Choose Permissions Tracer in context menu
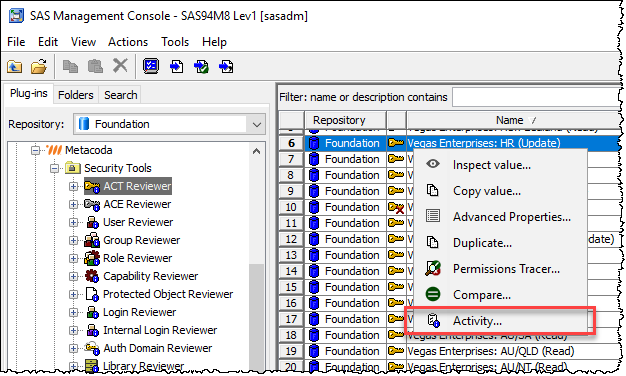 pyautogui.click(x=500, y=269)
